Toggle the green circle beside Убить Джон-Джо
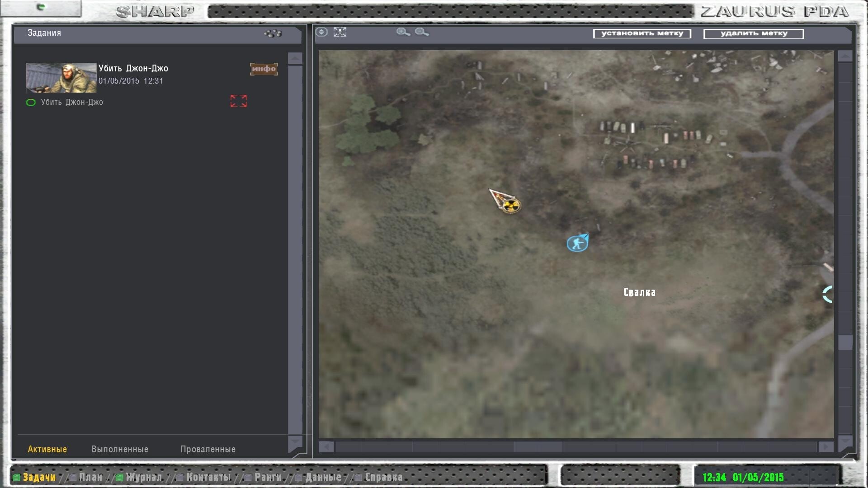868x488 pixels. pos(31,103)
